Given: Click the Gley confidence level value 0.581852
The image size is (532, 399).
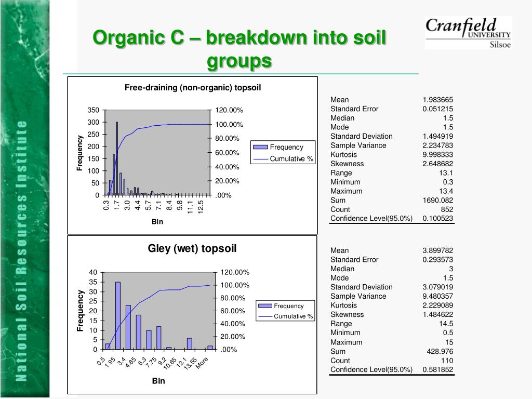Looking at the screenshot, I should 437,370.
